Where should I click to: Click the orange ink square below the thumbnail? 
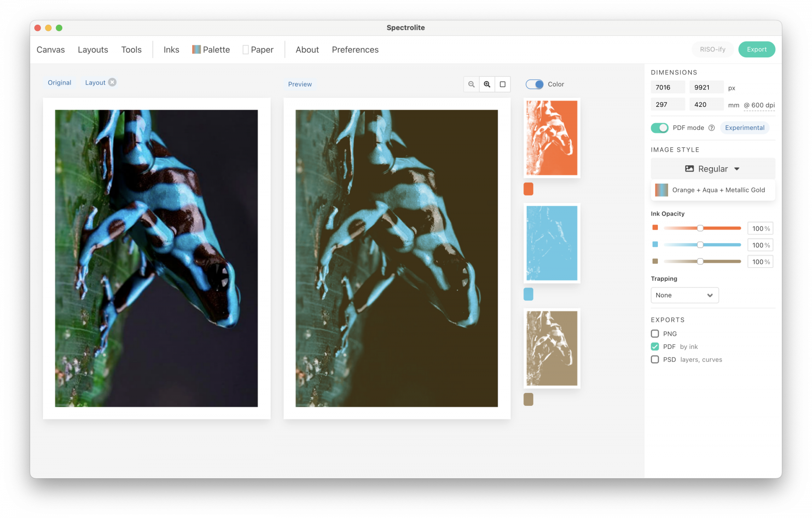tap(528, 189)
